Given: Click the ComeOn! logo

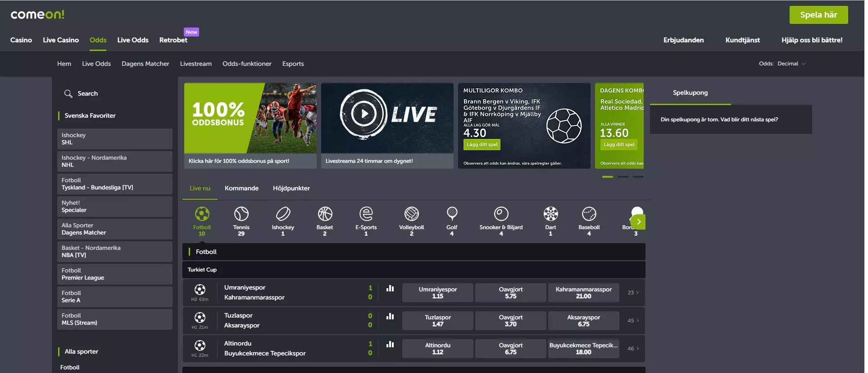Looking at the screenshot, I should pyautogui.click(x=37, y=14).
